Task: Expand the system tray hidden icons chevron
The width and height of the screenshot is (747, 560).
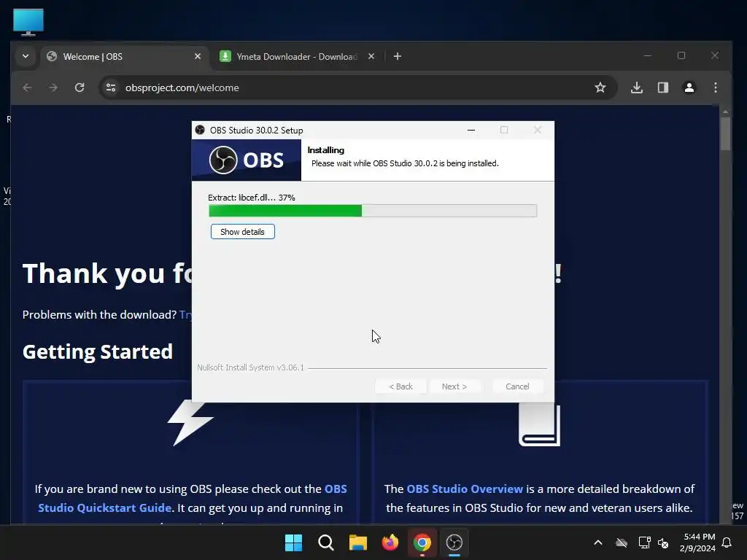Action: 598,542
